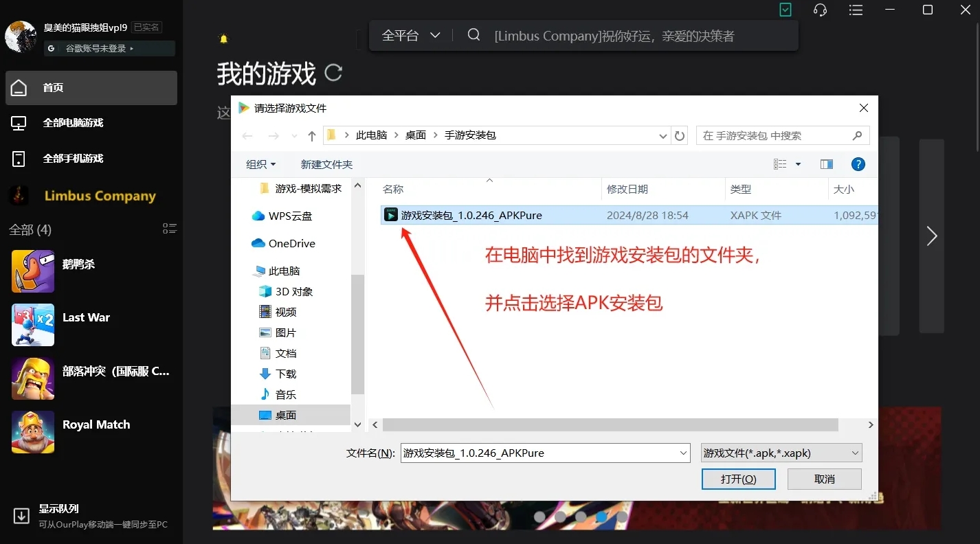Click the Limbus Company search field
This screenshot has height=544, width=980.
click(614, 36)
